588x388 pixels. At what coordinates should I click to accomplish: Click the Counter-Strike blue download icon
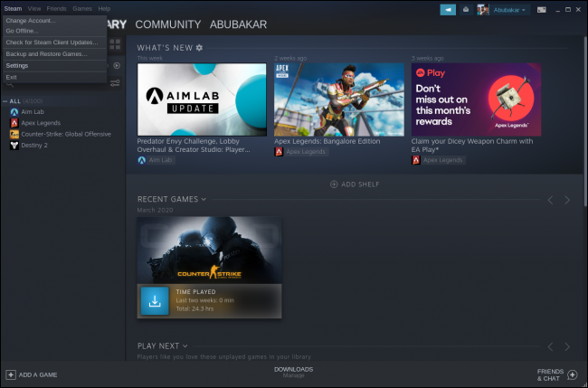tap(156, 301)
